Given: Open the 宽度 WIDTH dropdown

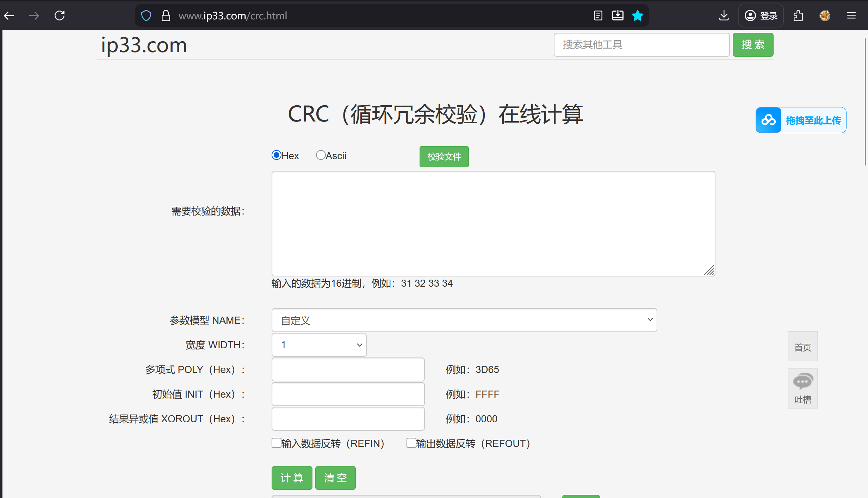Looking at the screenshot, I should (319, 345).
